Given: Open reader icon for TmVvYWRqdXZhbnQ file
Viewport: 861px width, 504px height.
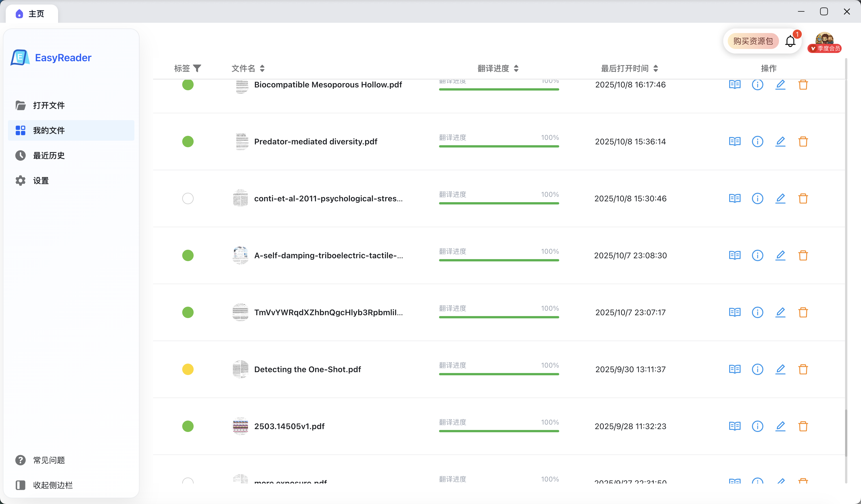Looking at the screenshot, I should click(x=735, y=312).
